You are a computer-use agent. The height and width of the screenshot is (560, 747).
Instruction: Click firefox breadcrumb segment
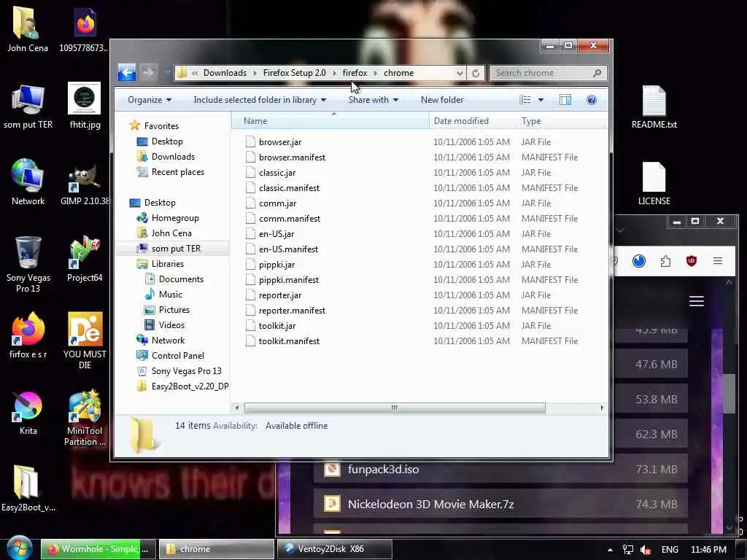tap(355, 73)
